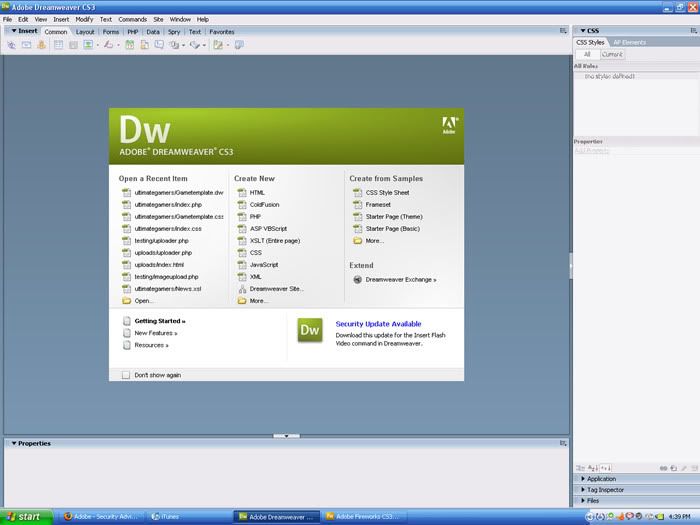This screenshot has height=525, width=700.
Task: Click the Images insert icon
Action: tap(88, 45)
